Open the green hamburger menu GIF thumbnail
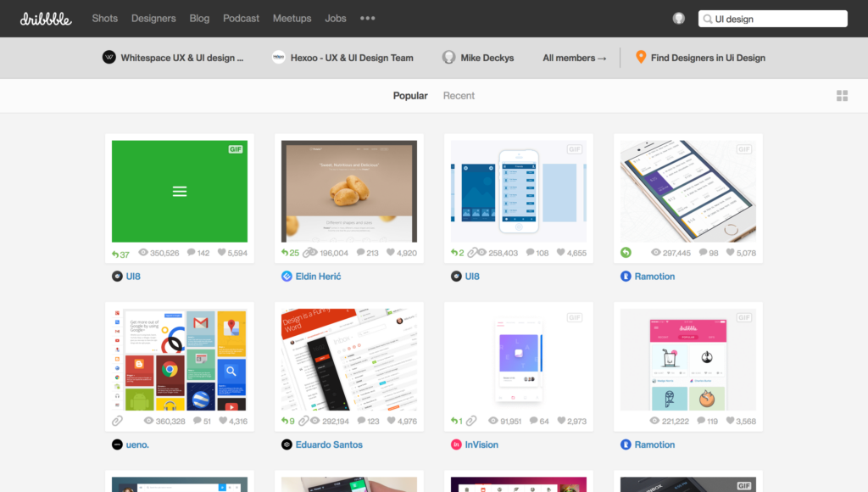Viewport: 868px width, 492px height. 180,191
